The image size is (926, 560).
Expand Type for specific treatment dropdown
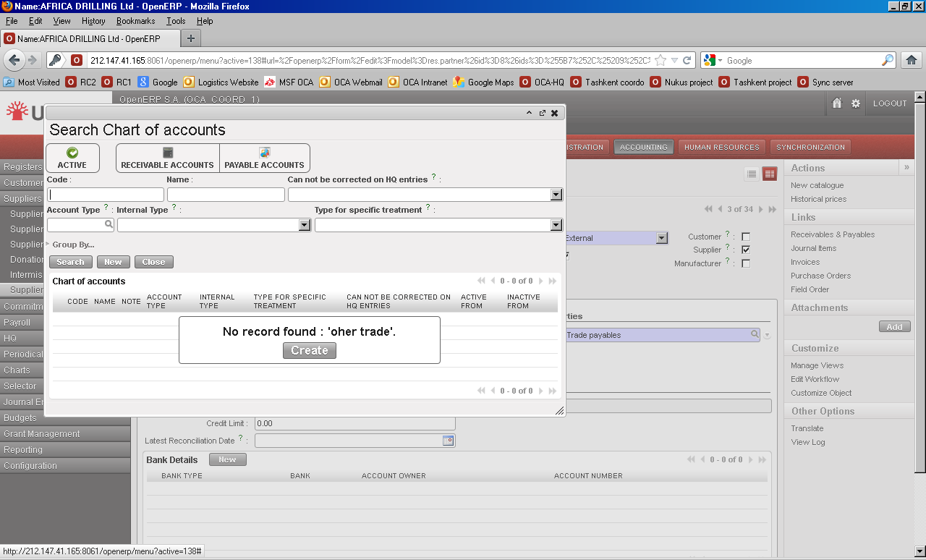pos(556,225)
